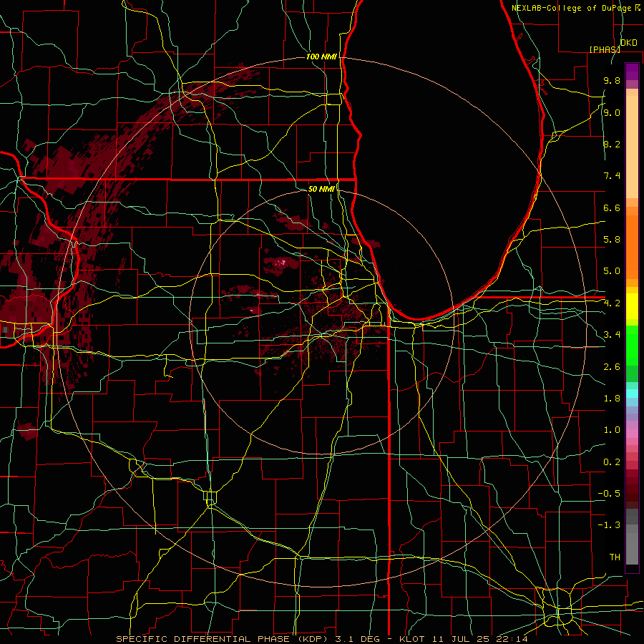Click the '7.4' color scale value
The image size is (644, 644).
[612, 176]
